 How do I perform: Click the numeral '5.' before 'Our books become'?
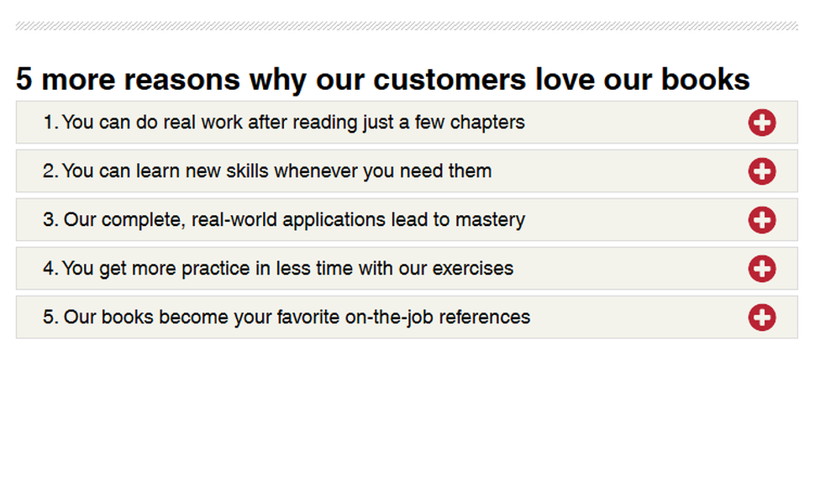point(50,318)
